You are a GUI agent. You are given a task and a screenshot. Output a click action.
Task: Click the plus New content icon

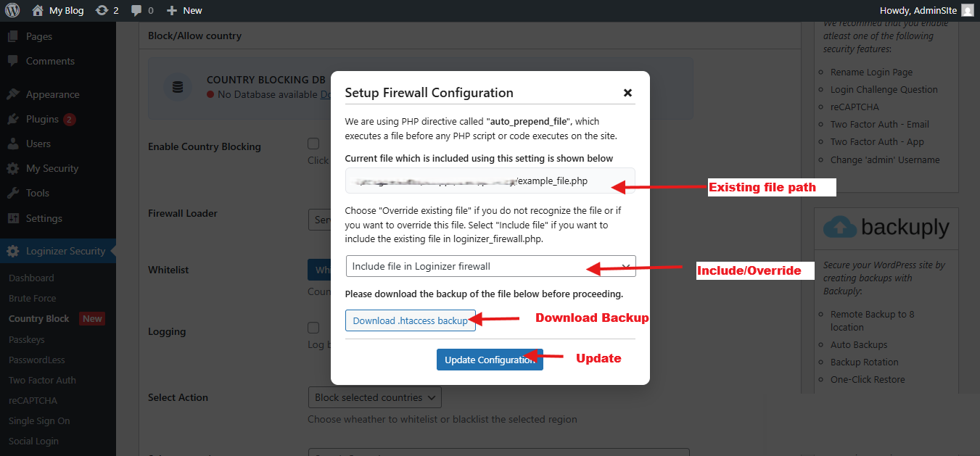(x=171, y=11)
